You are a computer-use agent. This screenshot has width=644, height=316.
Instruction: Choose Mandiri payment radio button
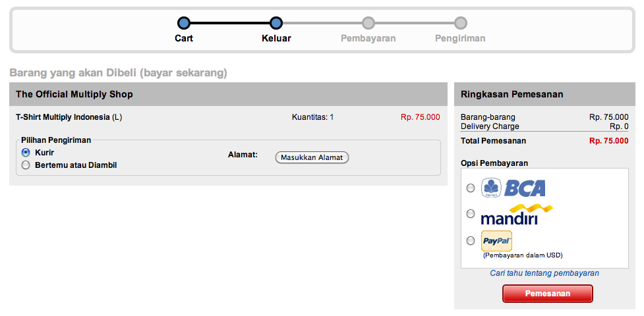point(471,214)
